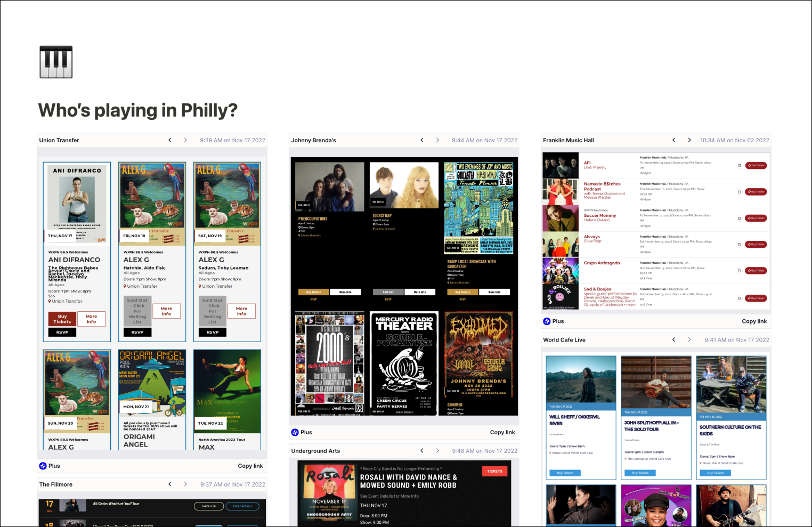This screenshot has width=812, height=527.
Task: Open next Underground Arts snapshot
Action: click(x=437, y=451)
